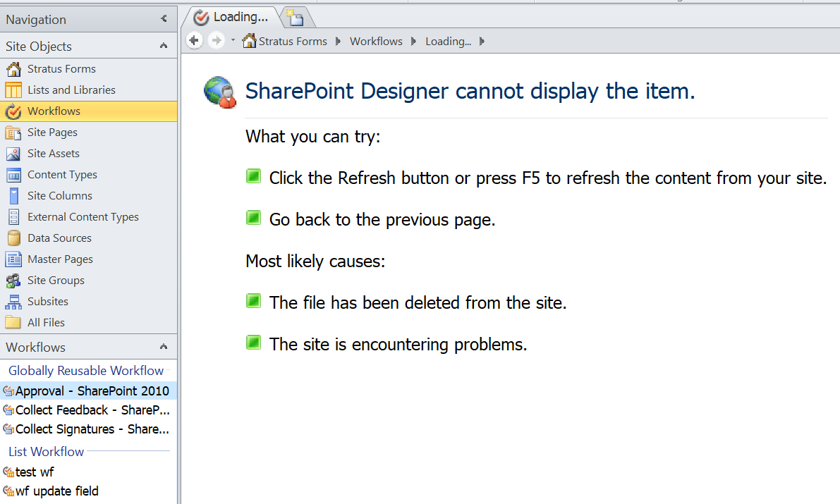Click 'The file has been deleted' text
The image size is (840, 504).
[x=418, y=302]
